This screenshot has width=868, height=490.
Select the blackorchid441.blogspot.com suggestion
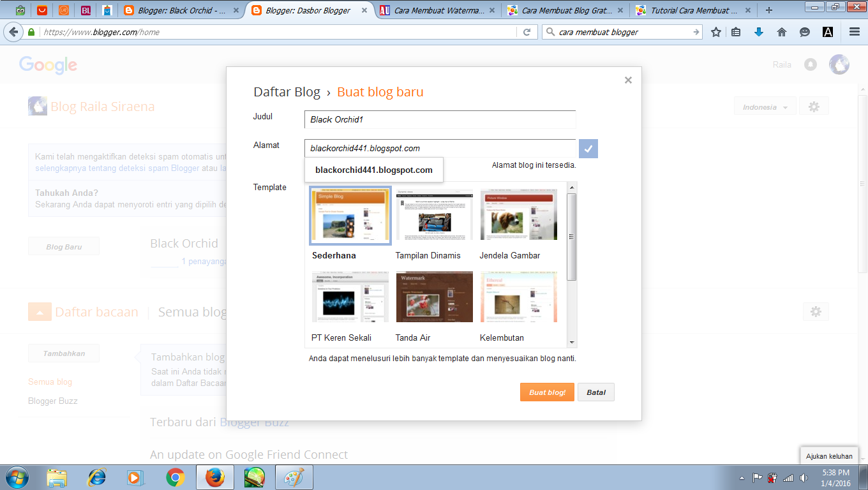click(x=374, y=170)
